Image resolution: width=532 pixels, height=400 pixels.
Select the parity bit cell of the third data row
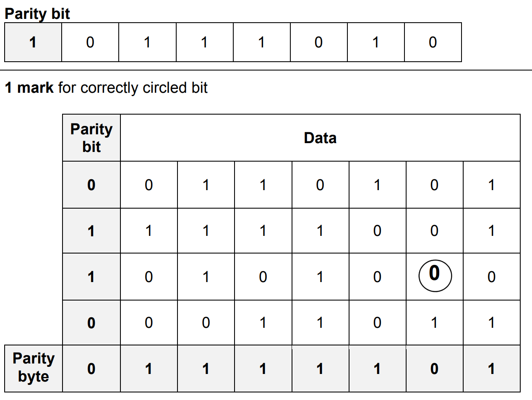click(x=91, y=277)
